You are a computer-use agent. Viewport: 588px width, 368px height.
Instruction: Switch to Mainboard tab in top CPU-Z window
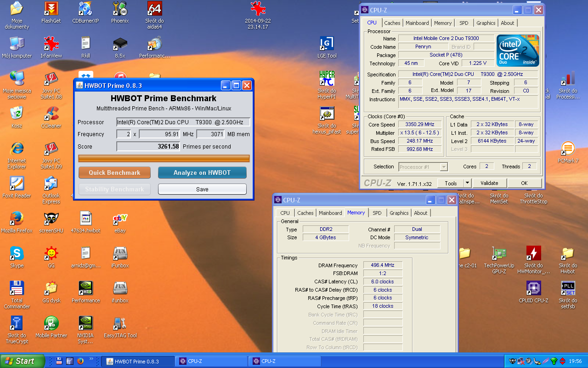click(417, 23)
